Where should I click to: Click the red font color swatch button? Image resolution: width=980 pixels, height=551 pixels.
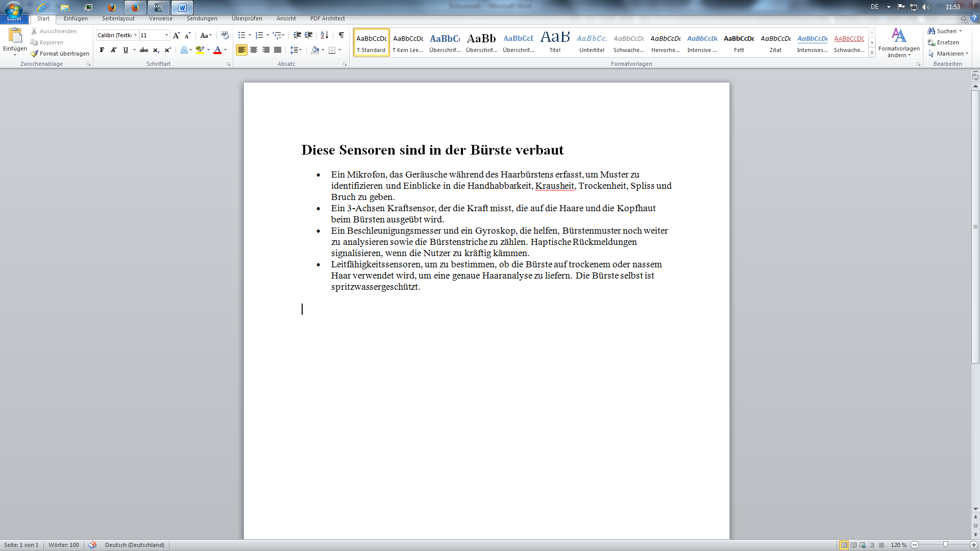(217, 50)
